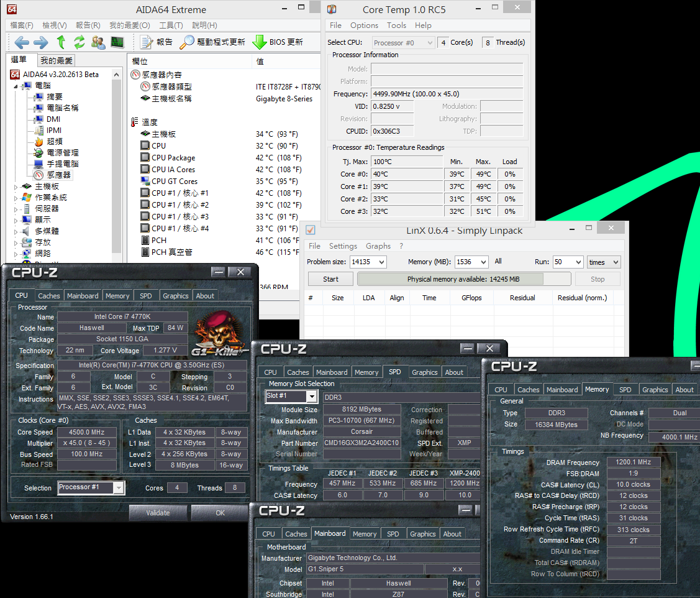Image resolution: width=700 pixels, height=598 pixels.
Task: Click the green up arrow toolbar icon
Action: point(61,42)
